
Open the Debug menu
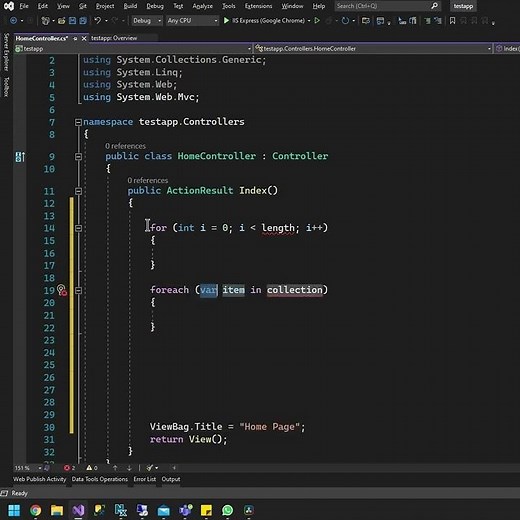(x=155, y=6)
